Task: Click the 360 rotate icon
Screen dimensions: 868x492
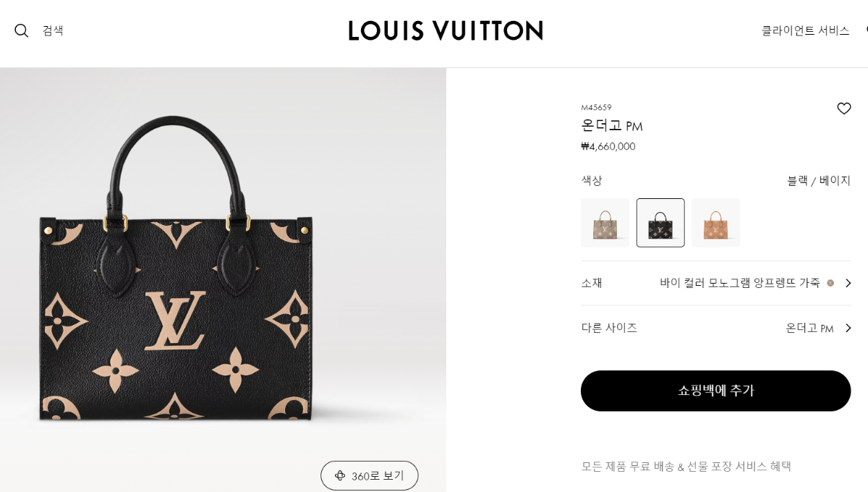Action: (x=340, y=475)
